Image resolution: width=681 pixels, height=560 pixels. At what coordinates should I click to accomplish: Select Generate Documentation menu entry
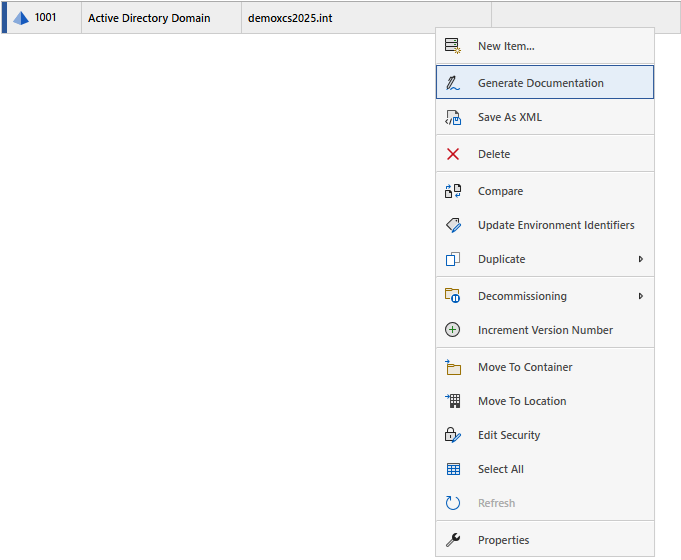540,83
